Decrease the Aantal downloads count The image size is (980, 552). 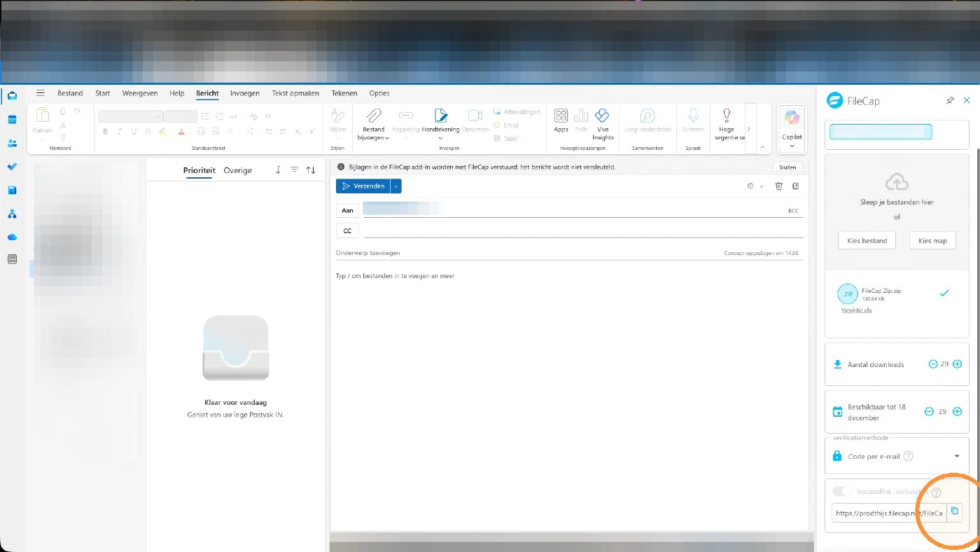click(932, 364)
